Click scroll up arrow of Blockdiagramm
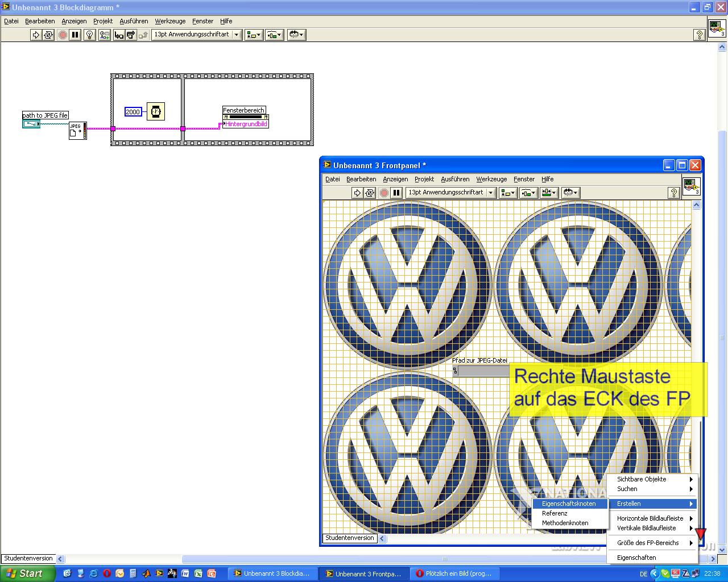Screen dimensions: 728x582 pyautogui.click(x=722, y=48)
